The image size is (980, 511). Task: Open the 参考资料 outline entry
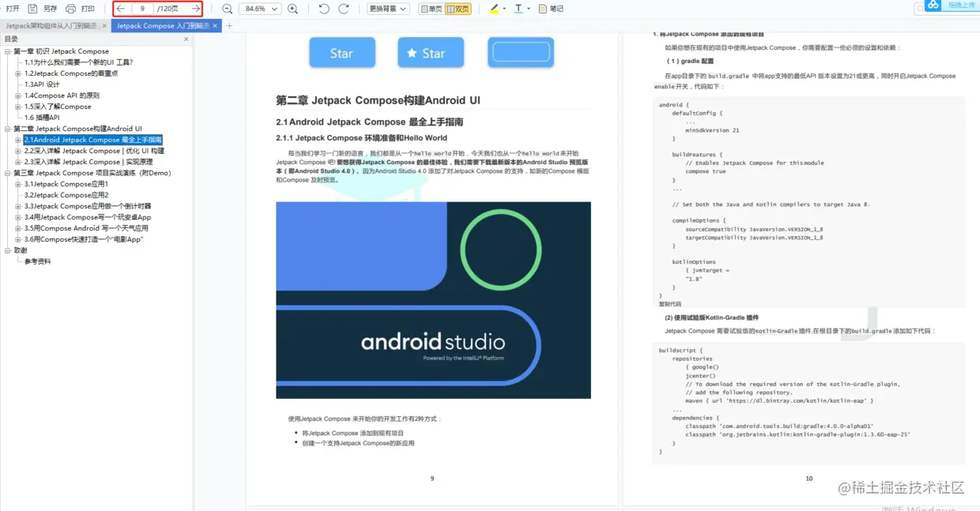(37, 261)
